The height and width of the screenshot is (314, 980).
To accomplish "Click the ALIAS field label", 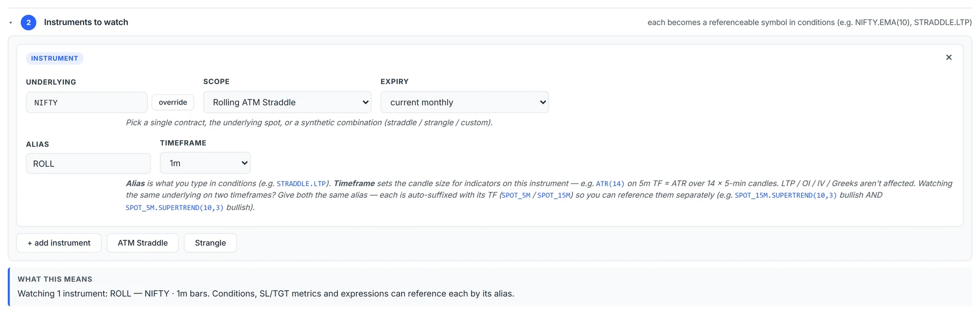I will [38, 144].
